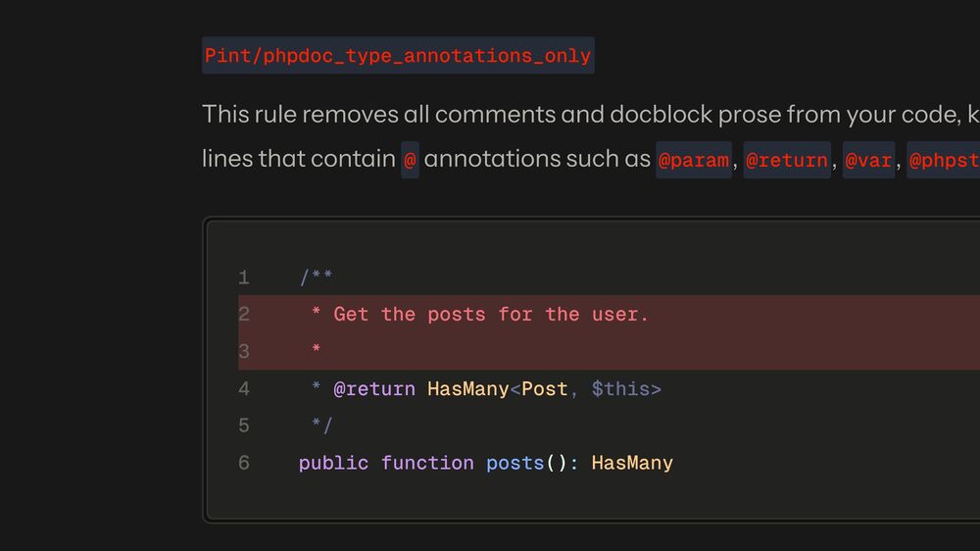The image size is (980, 551).
Task: Click the docblock opening /** on line 1
Action: [316, 277]
